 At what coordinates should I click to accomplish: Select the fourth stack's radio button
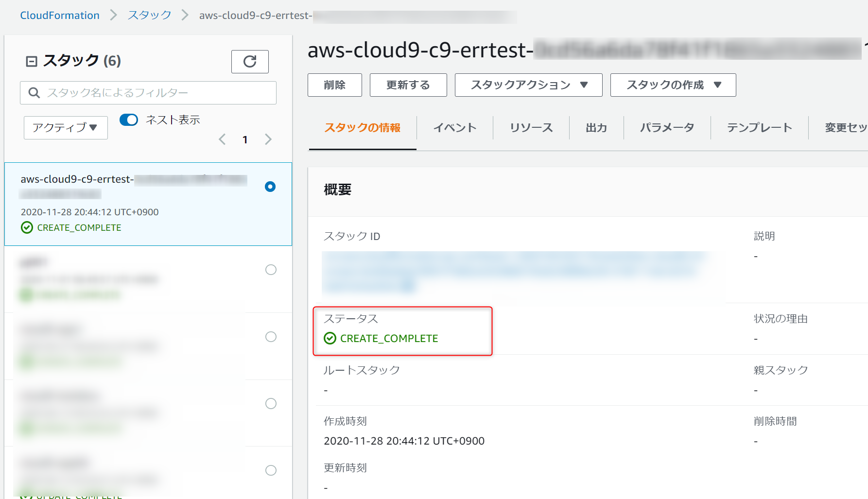(271, 403)
